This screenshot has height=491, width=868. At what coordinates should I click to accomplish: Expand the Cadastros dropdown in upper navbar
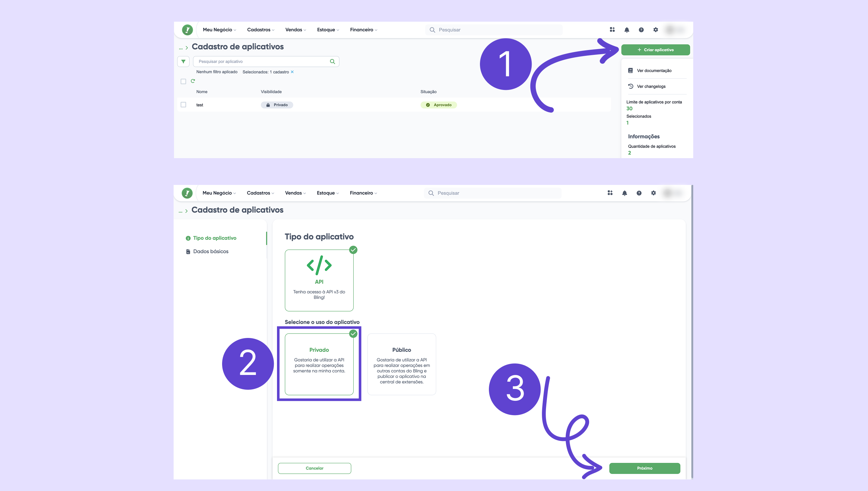pyautogui.click(x=260, y=30)
